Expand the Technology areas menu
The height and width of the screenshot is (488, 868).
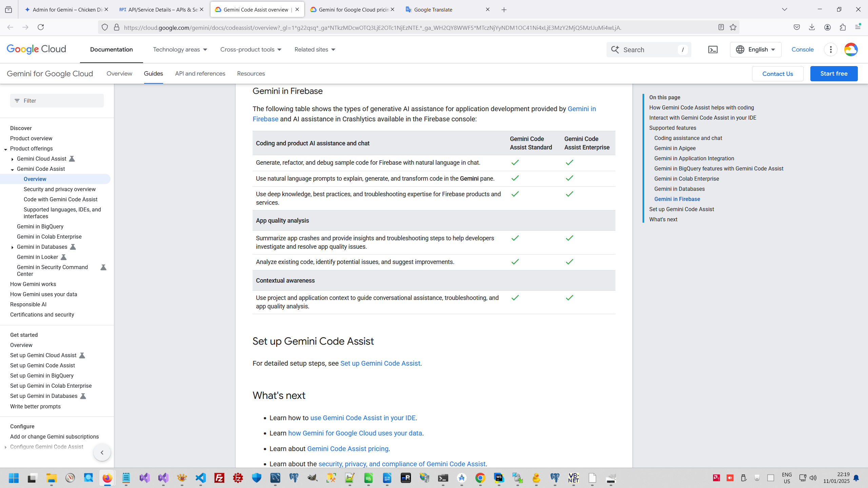(x=180, y=50)
